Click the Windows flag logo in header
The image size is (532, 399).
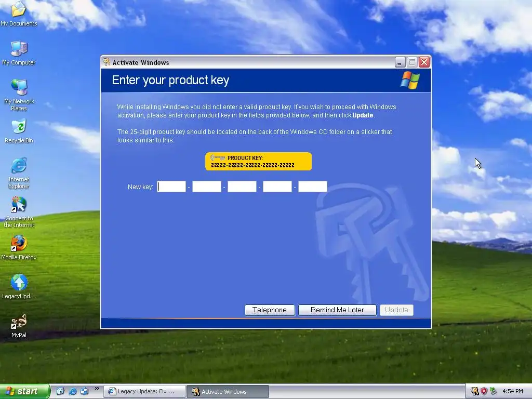pos(410,80)
